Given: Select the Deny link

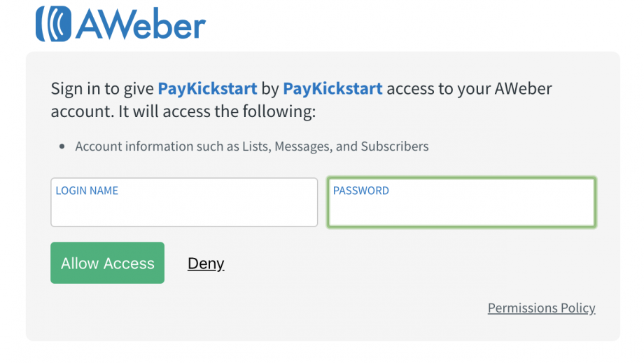Looking at the screenshot, I should coord(206,263).
